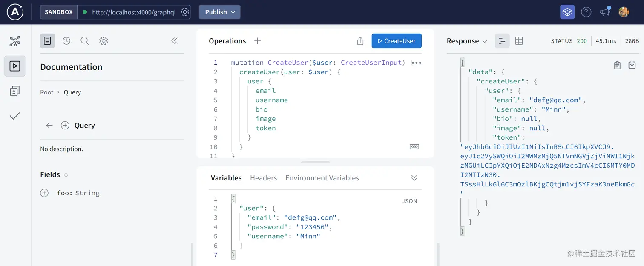The image size is (644, 266).
Task: Switch response to JSON view
Action: click(503, 41)
